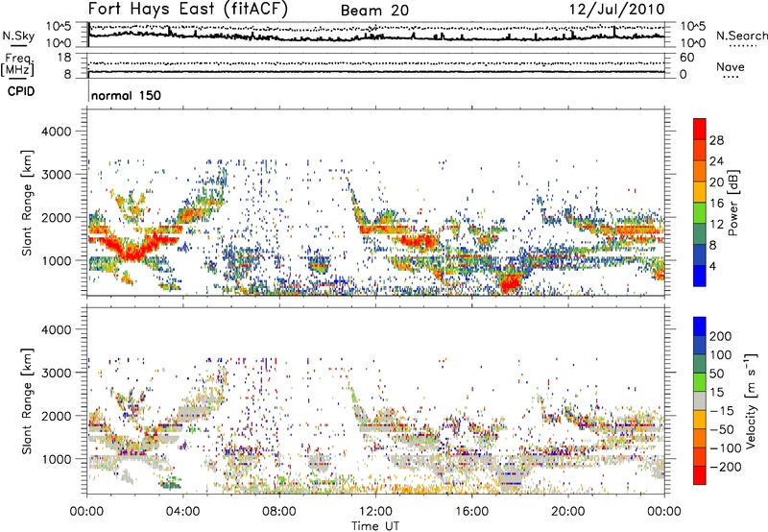Click the 'CPID' label
Image resolution: width=768 pixels, height=532 pixels.
click(x=21, y=91)
